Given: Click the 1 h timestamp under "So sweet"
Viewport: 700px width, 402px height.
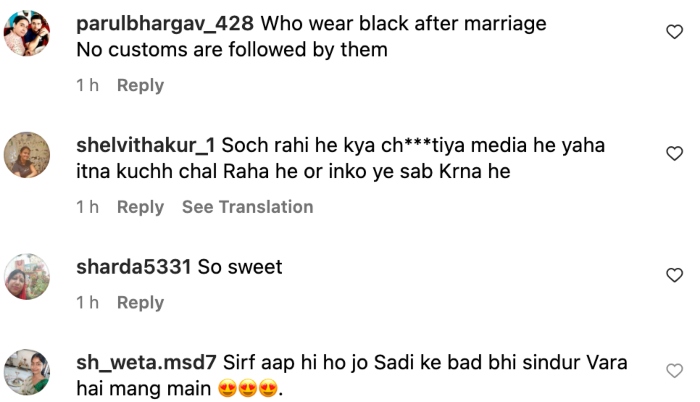Looking at the screenshot, I should [87, 303].
